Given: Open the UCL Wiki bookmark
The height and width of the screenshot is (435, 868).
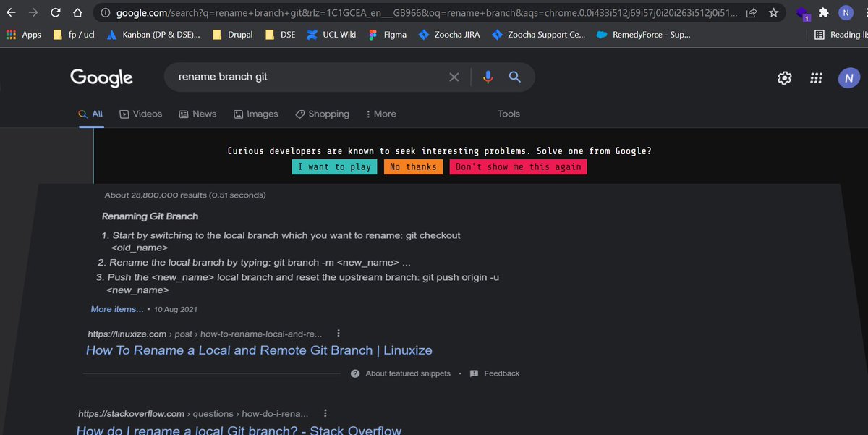Looking at the screenshot, I should pos(331,34).
